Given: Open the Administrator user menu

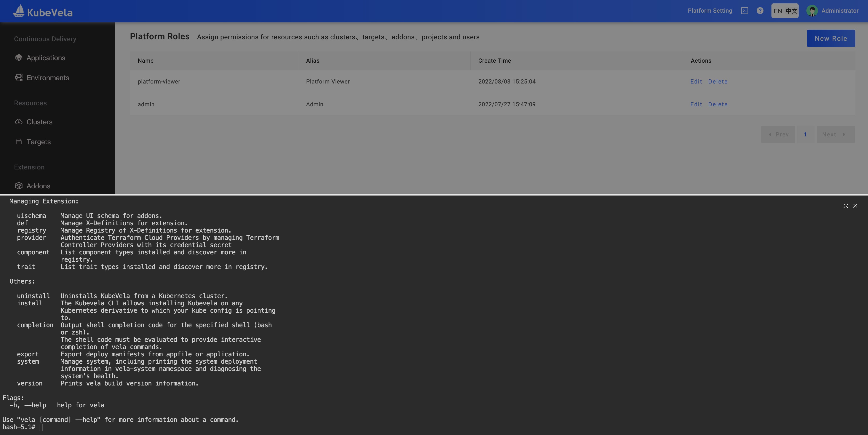Looking at the screenshot, I should coord(840,11).
